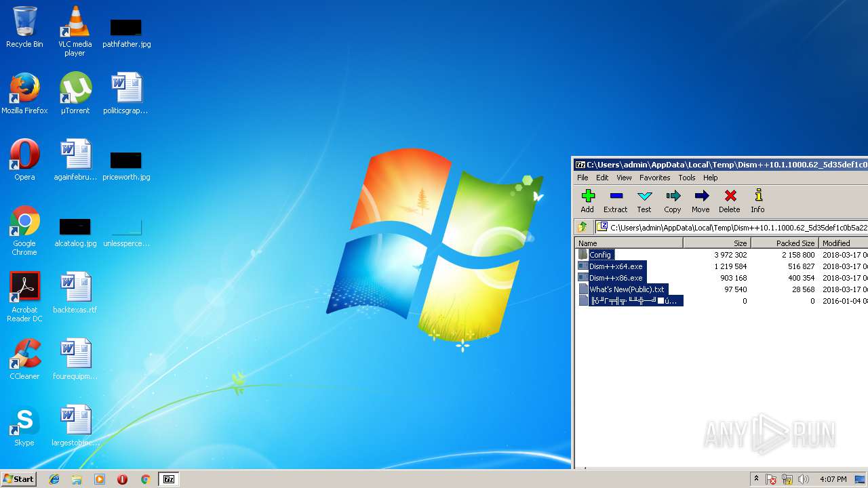868x488 pixels.
Task: Show hidden system tray icons
Action: pyautogui.click(x=756, y=479)
